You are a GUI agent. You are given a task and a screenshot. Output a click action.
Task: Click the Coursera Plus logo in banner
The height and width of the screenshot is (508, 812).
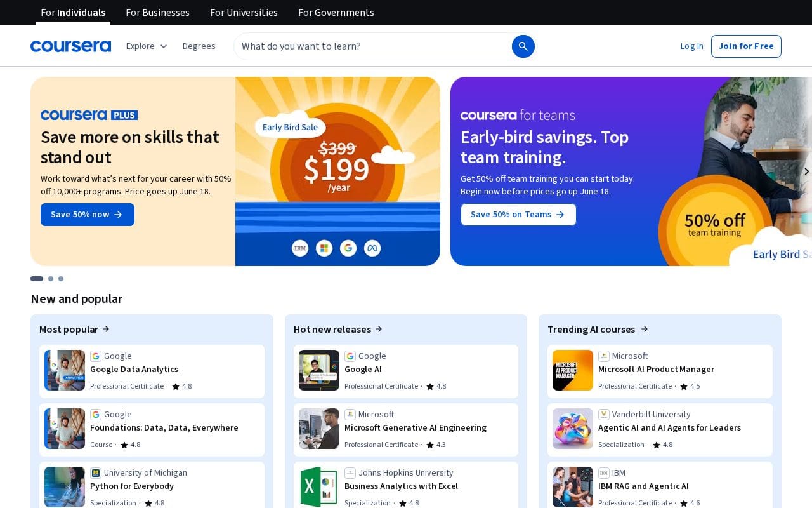[89, 115]
